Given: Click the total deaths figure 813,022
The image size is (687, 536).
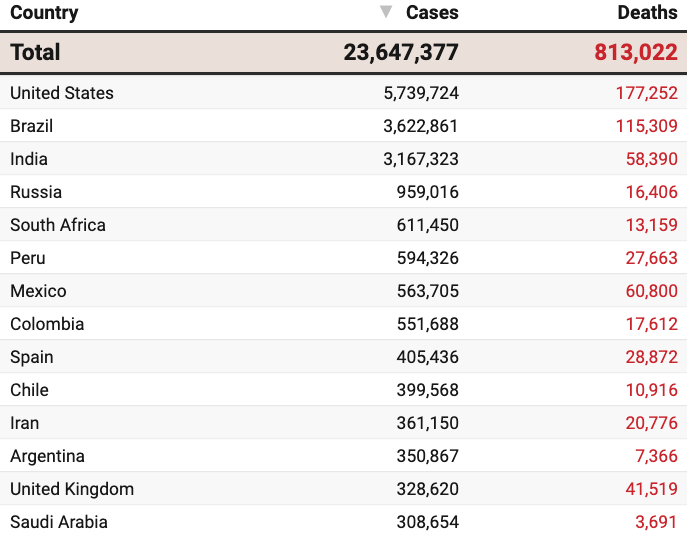Looking at the screenshot, I should 636,52.
